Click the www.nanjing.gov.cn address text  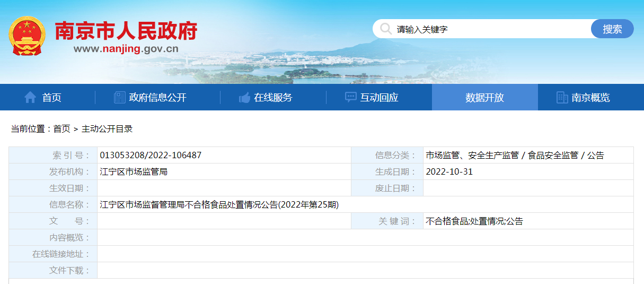coord(126,49)
